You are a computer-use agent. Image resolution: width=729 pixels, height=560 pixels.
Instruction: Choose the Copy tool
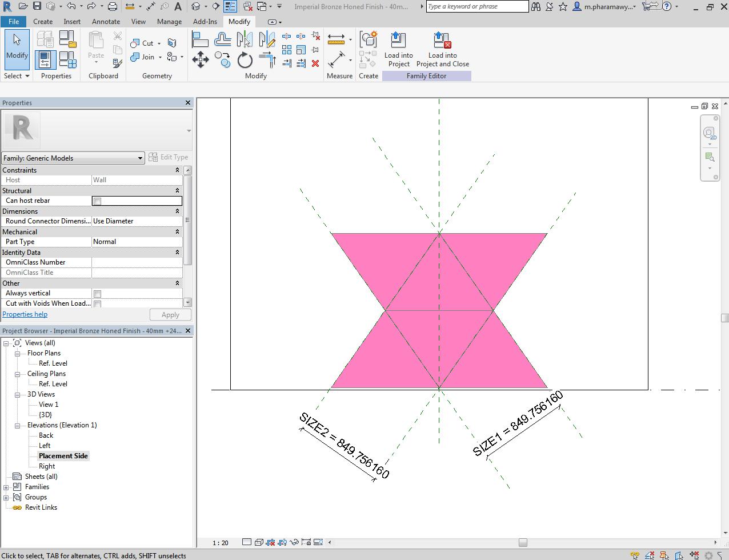(x=223, y=59)
